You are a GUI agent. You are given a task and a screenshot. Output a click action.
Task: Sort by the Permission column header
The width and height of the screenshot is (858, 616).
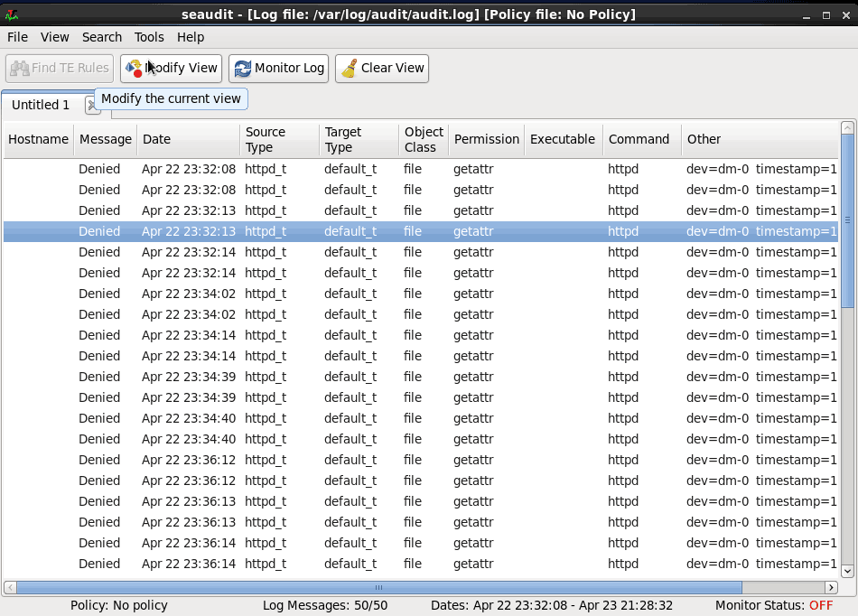click(487, 139)
